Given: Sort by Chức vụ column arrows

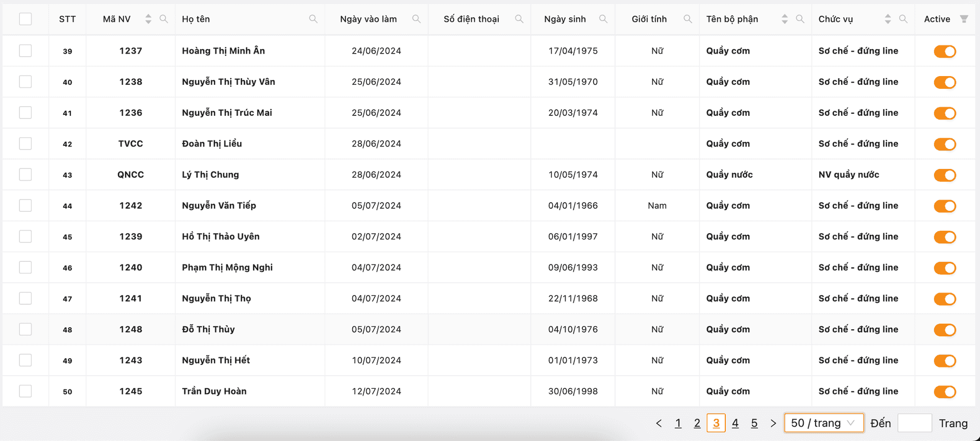Looking at the screenshot, I should (888, 19).
